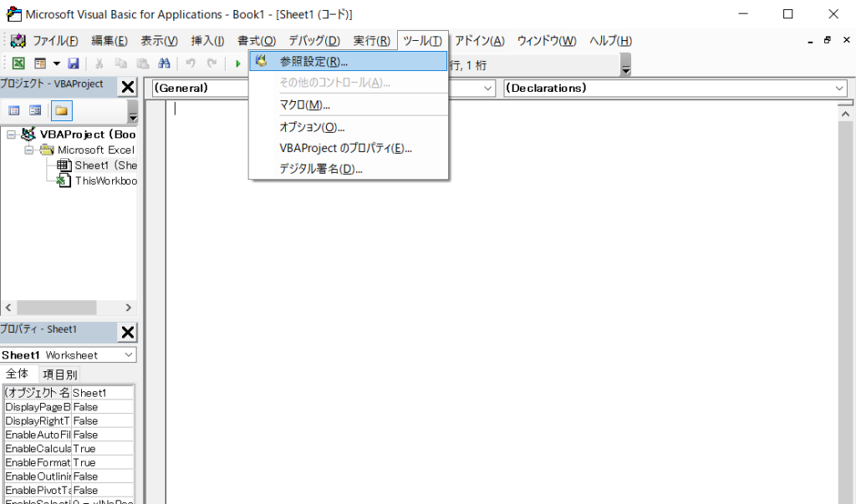Click the Save workbook floppy icon
This screenshot has height=504, width=856.
point(74,64)
